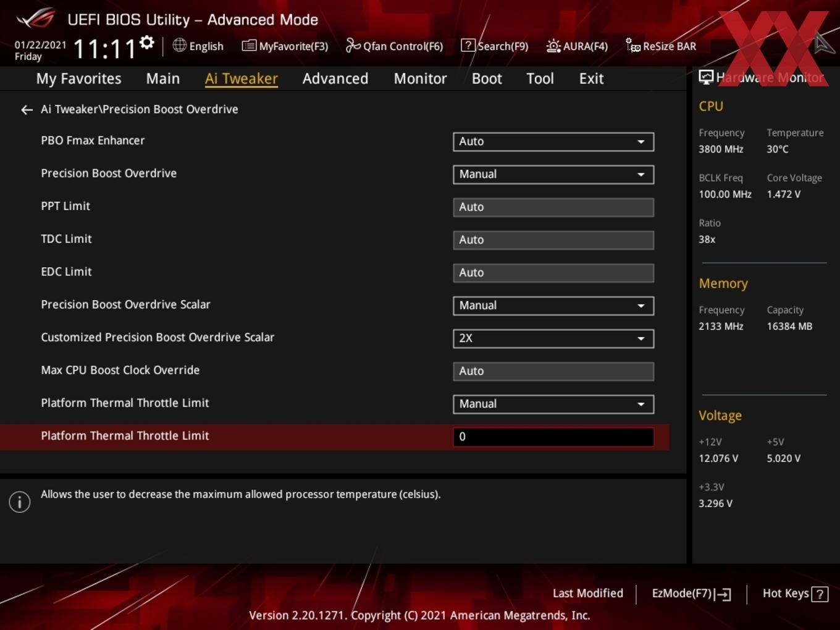Image resolution: width=840 pixels, height=630 pixels.
Task: Click the ReSize BAR icon
Action: pos(633,46)
